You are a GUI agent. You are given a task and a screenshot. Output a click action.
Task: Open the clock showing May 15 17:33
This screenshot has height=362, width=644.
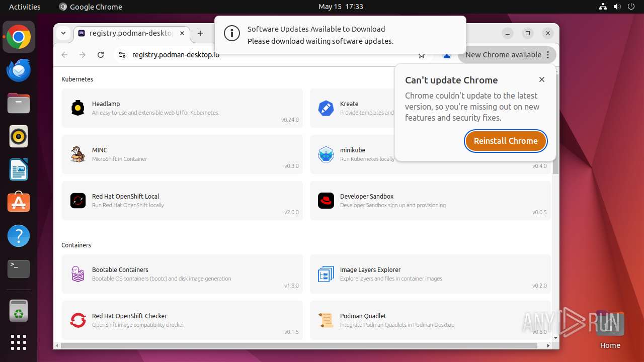click(x=341, y=7)
